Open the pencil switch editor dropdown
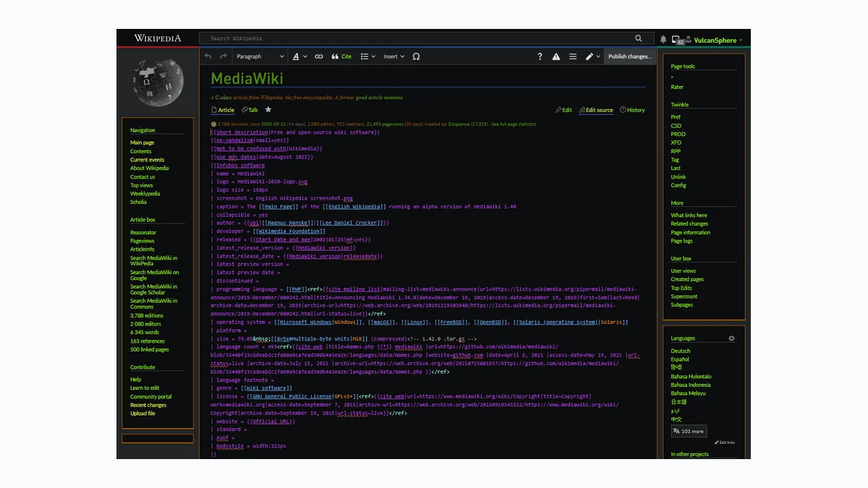The image size is (868, 488). 592,56
